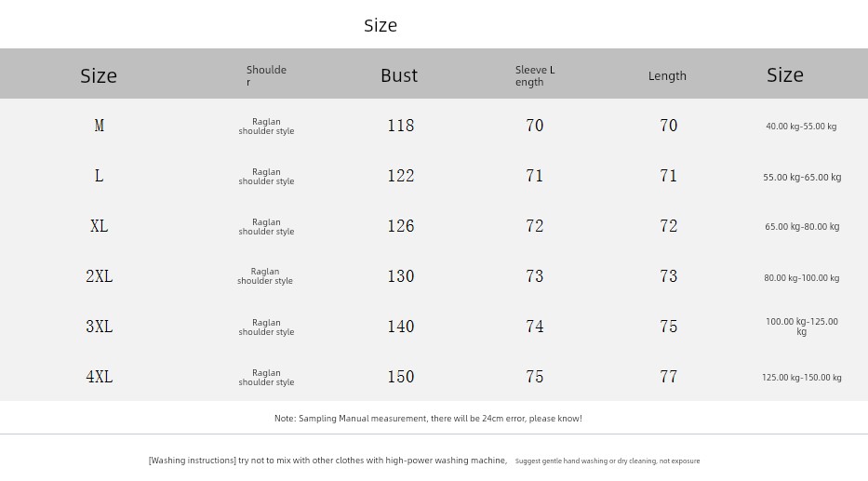Select the M size row label
Viewport: 868px width, 481px height.
point(99,126)
